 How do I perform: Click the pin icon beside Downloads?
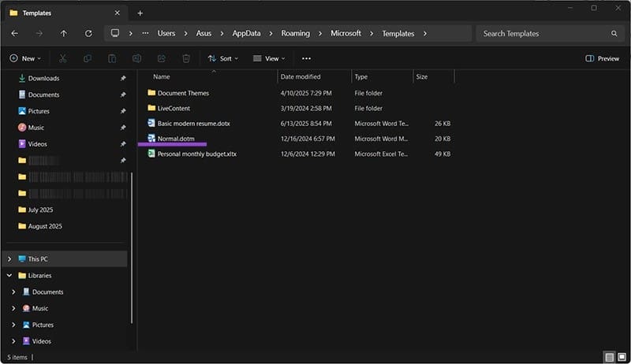click(123, 78)
